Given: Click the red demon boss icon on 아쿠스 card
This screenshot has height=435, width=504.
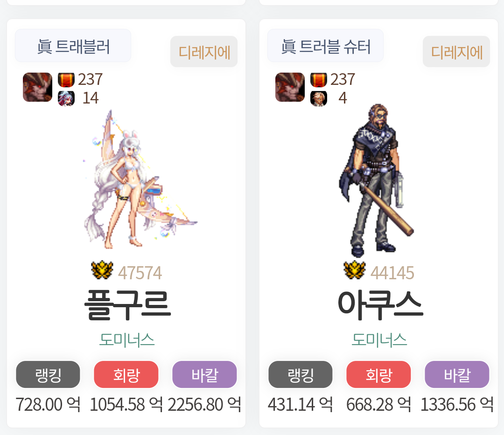Looking at the screenshot, I should point(290,87).
